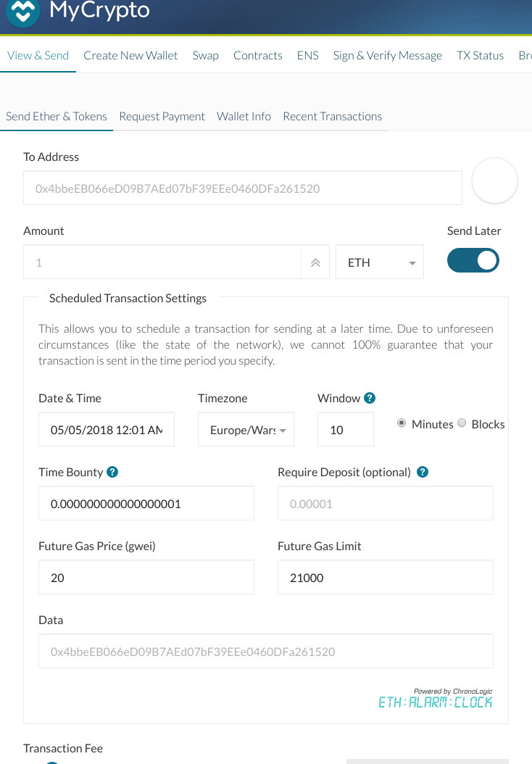Click the Time Bounty help icon

(x=112, y=472)
